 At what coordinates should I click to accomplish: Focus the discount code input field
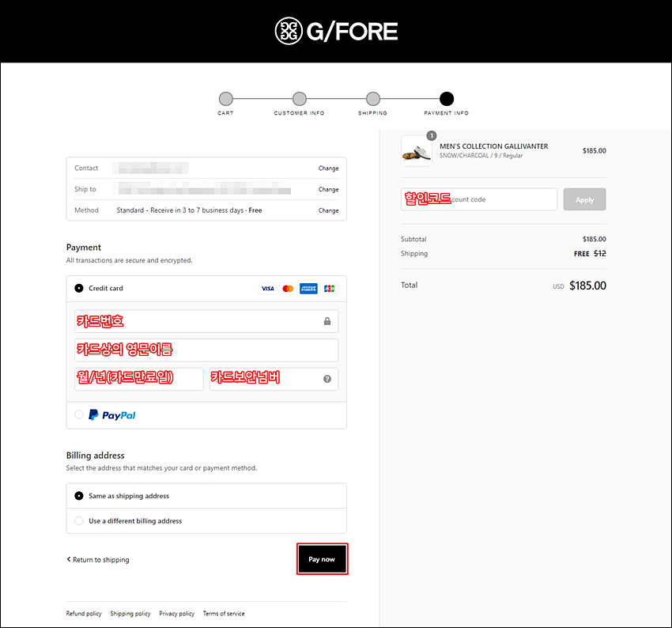click(x=479, y=199)
